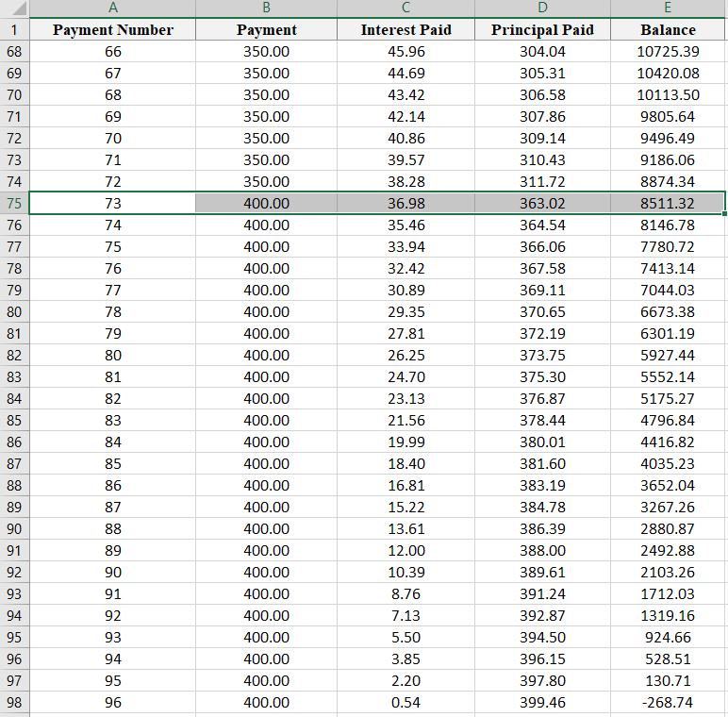The height and width of the screenshot is (717, 728).
Task: Select the Principal Paid header cell
Action: 542,29
